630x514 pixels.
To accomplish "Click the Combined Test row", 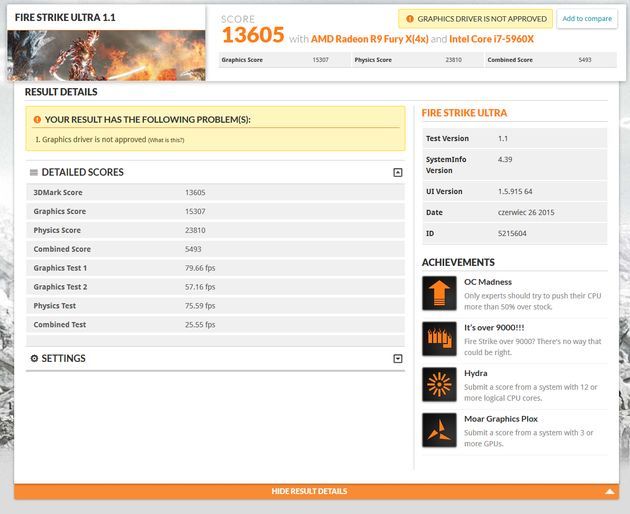I will tap(215, 325).
